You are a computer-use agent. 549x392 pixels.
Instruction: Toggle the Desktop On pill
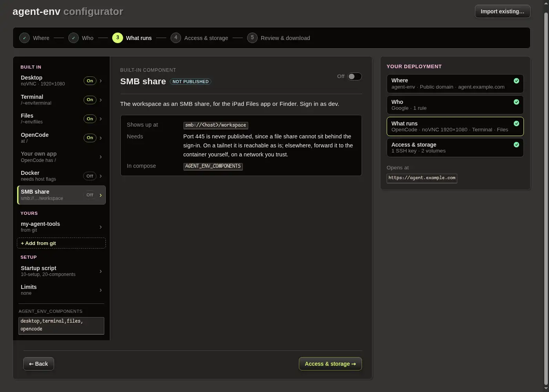(x=90, y=81)
